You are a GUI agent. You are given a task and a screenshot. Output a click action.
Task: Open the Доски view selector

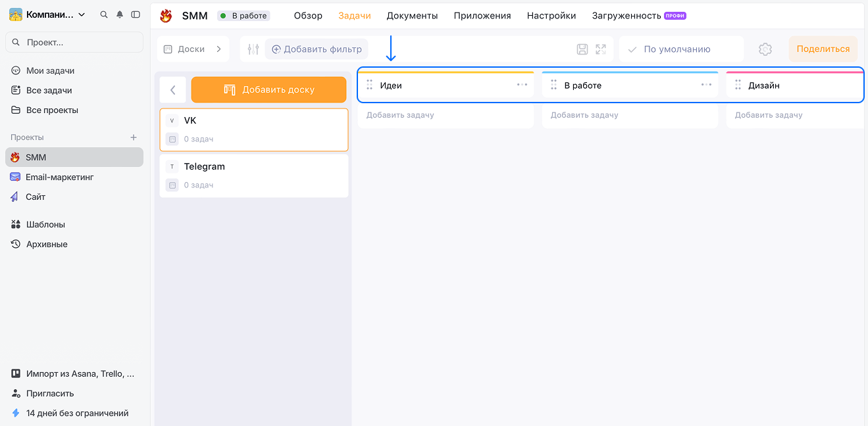coord(193,49)
